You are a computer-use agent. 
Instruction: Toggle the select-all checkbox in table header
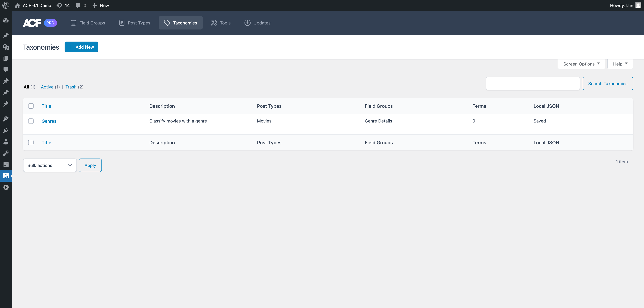(31, 106)
